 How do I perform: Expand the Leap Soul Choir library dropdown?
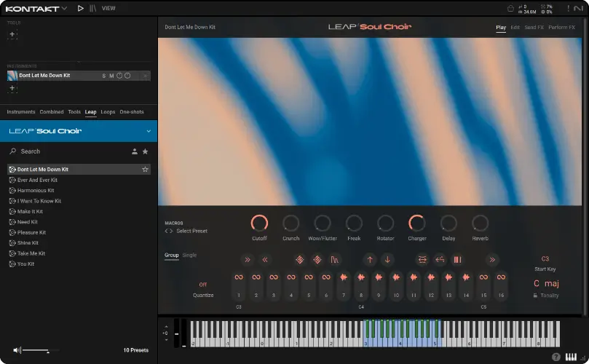[x=149, y=132]
